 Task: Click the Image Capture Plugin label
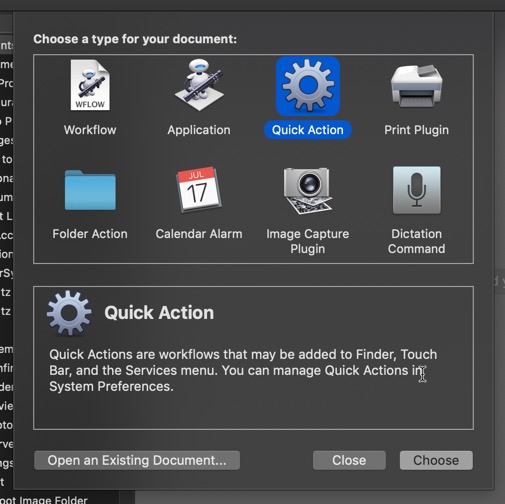308,241
